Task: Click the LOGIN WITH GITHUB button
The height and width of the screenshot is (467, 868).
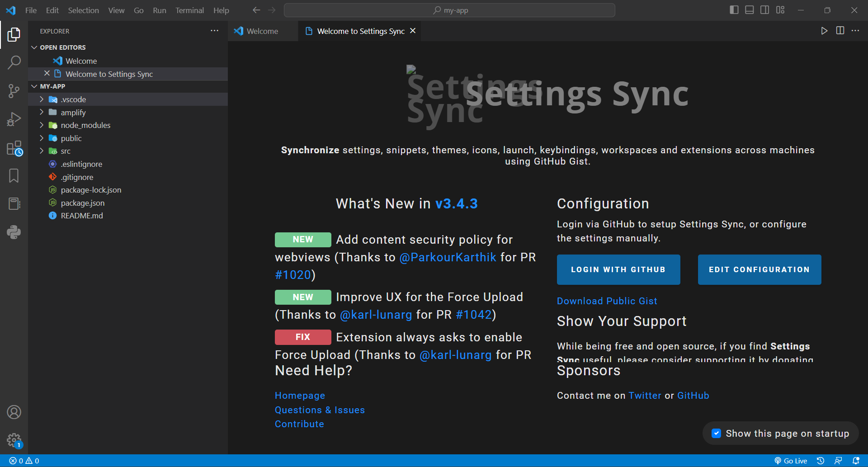Action: coord(618,269)
